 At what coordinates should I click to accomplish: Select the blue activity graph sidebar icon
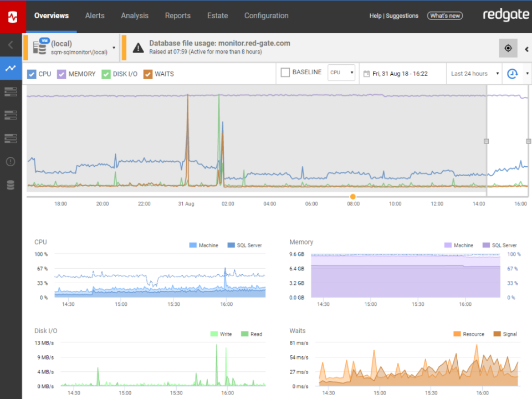[x=10, y=68]
